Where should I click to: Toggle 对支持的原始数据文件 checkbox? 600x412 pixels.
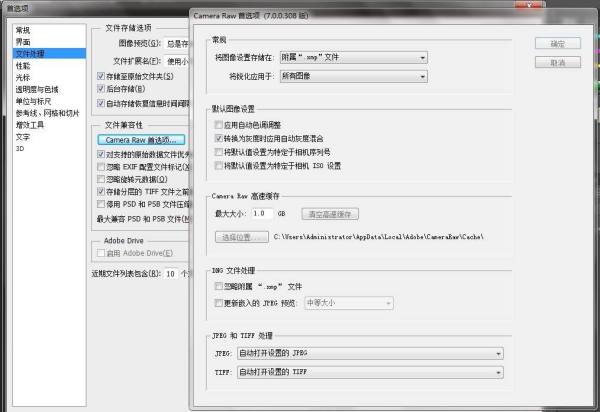(101, 154)
